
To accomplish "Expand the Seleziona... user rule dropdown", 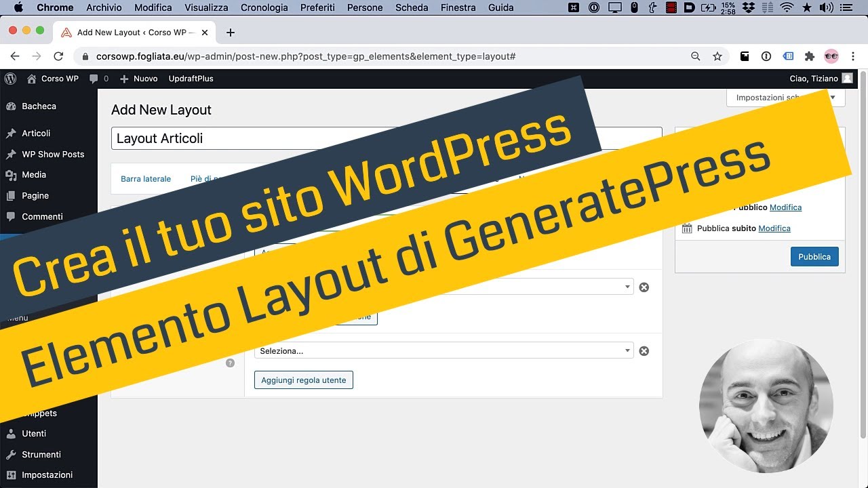I will (x=444, y=350).
